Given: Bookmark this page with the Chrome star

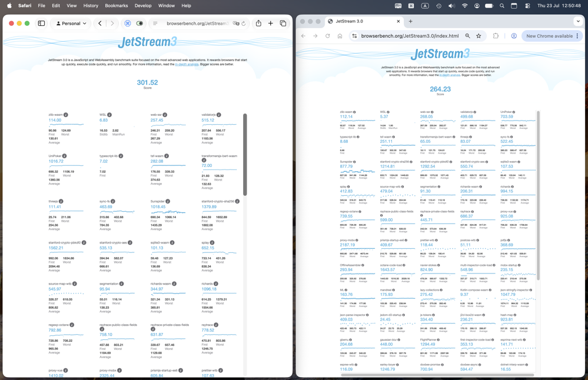Looking at the screenshot, I should pos(479,36).
